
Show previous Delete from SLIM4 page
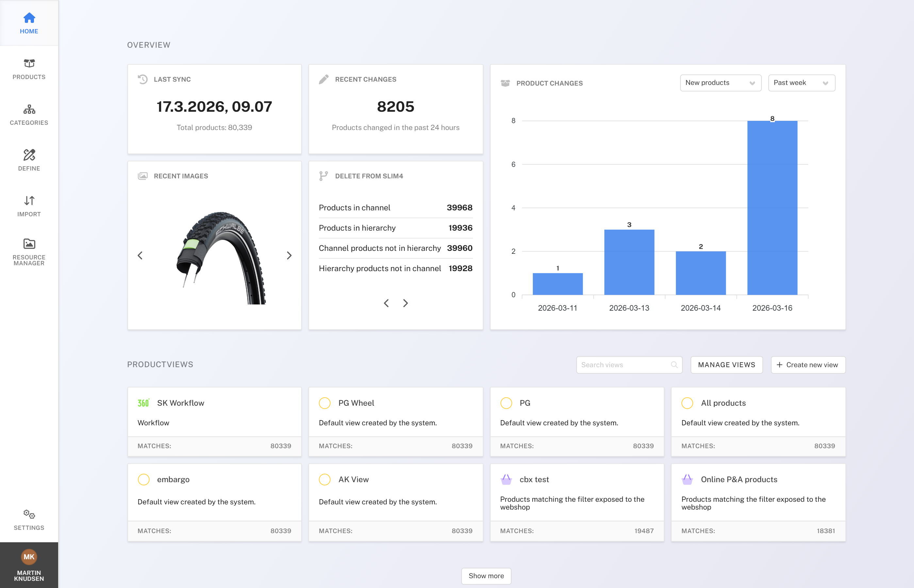pyautogui.click(x=386, y=303)
